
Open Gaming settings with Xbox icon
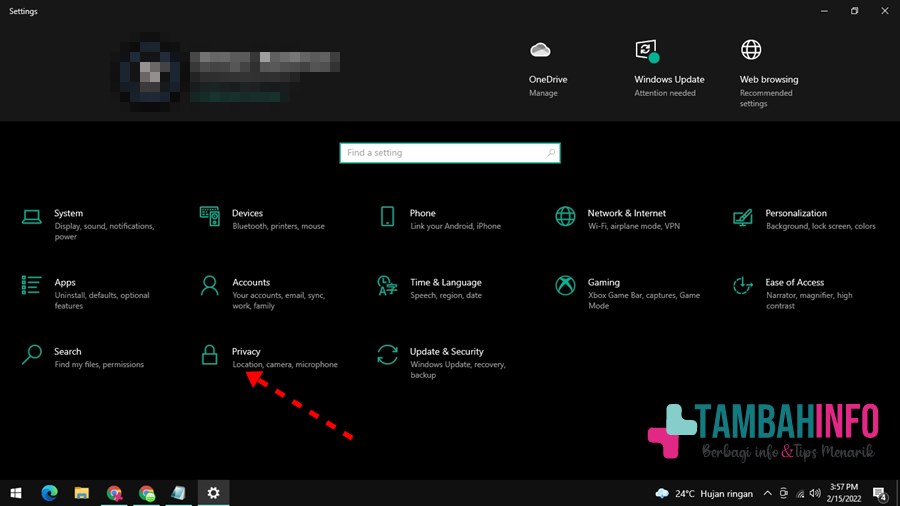(x=629, y=293)
